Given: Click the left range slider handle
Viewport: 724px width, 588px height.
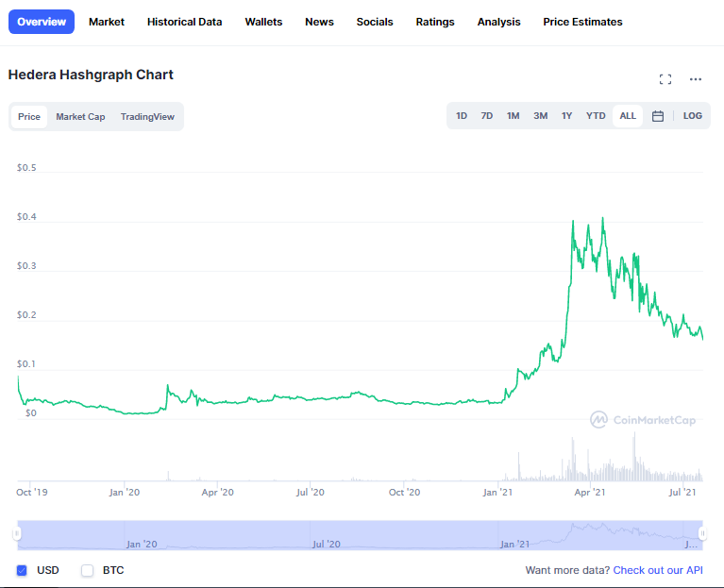Looking at the screenshot, I should click(17, 534).
